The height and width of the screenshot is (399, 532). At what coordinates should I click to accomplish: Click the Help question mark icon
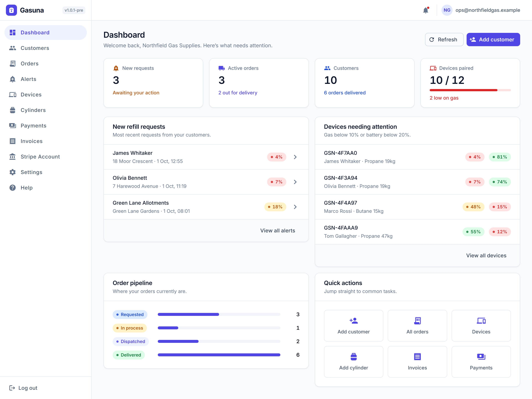[x=13, y=188]
